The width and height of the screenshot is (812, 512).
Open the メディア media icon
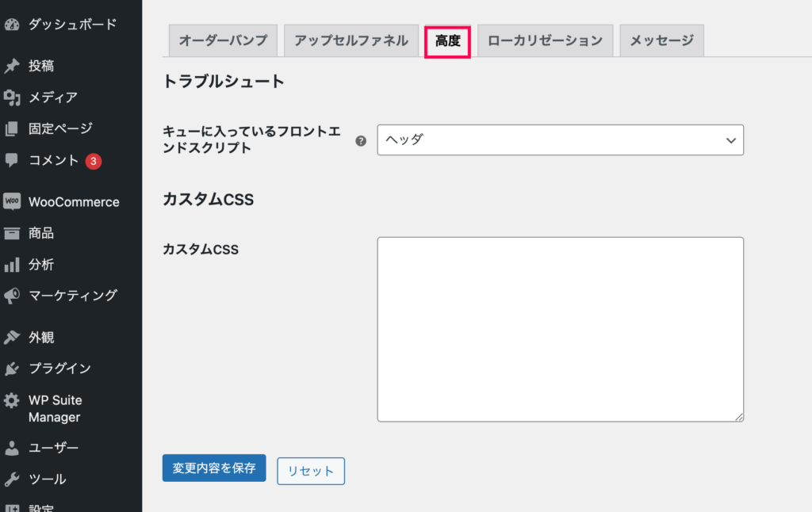[x=11, y=97]
